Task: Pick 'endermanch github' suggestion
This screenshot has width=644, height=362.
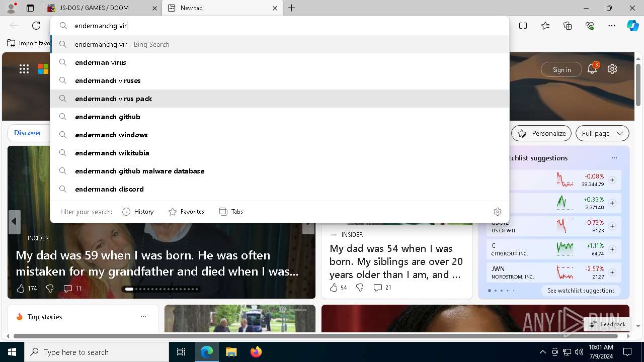Action: click(x=279, y=117)
